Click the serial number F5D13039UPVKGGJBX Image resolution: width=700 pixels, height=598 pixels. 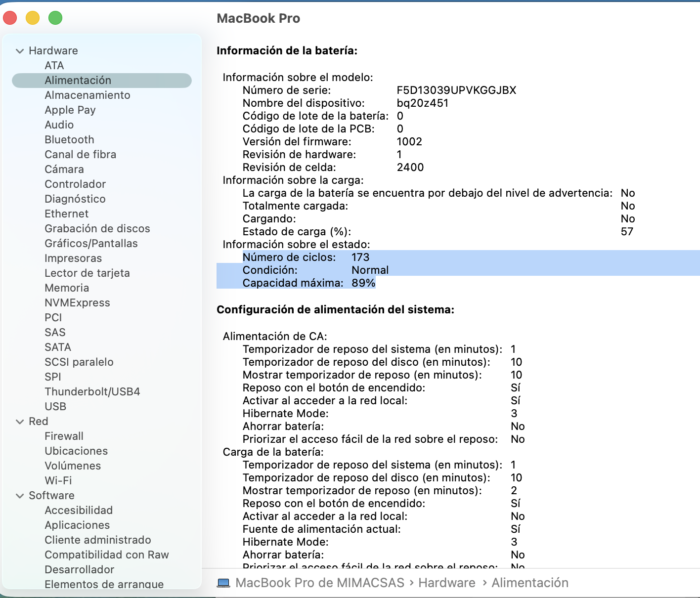point(456,90)
